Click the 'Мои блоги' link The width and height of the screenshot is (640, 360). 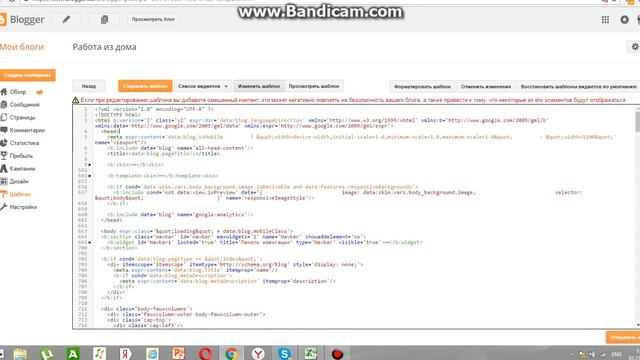(x=22, y=47)
